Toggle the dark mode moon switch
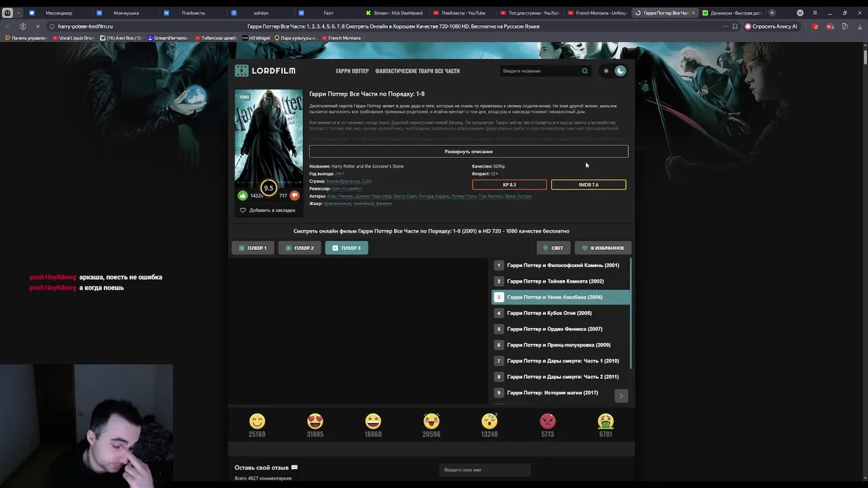 click(620, 70)
